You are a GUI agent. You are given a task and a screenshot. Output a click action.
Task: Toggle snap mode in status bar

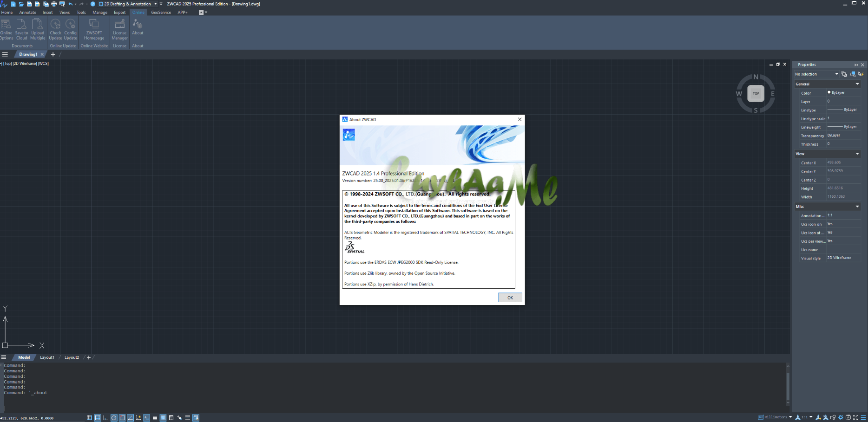(x=89, y=418)
